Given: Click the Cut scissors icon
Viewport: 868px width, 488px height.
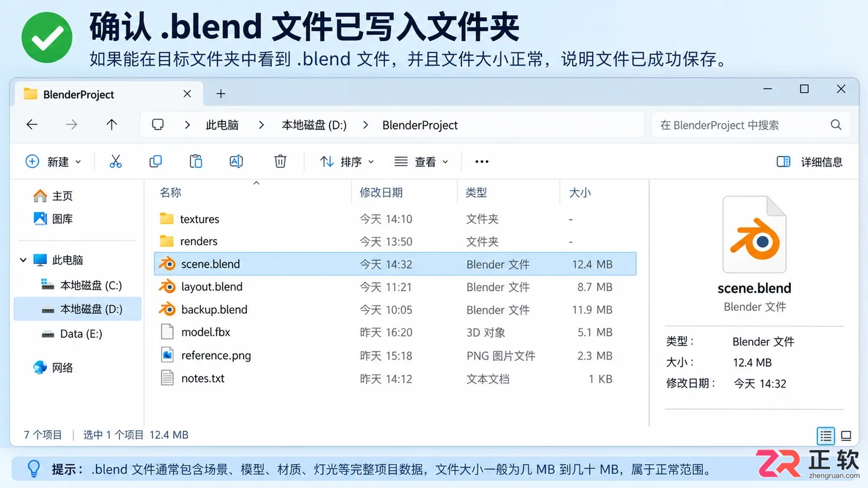Looking at the screenshot, I should pyautogui.click(x=116, y=161).
